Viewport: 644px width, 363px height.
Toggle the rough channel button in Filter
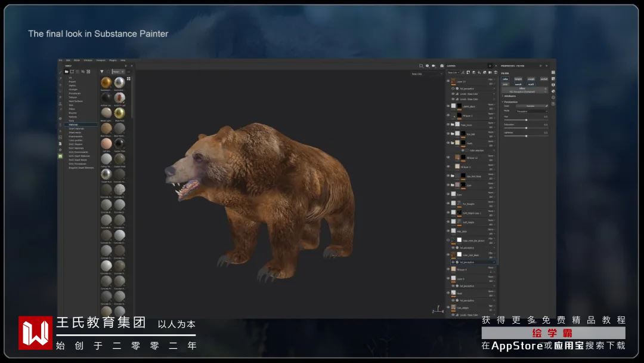point(531,79)
